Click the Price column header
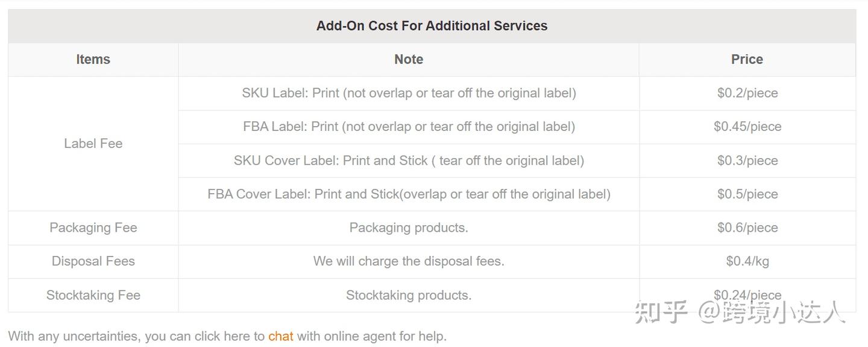This screenshot has width=868, height=347. [747, 59]
